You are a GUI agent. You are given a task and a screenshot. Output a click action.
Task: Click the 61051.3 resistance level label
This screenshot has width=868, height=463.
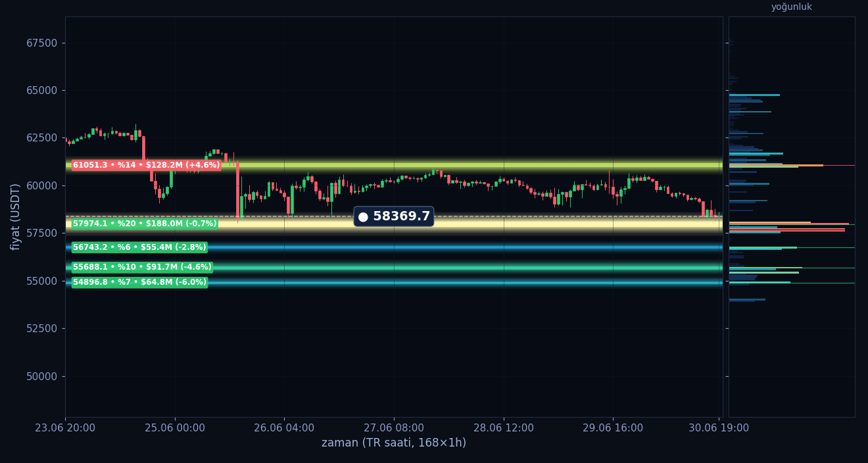146,165
